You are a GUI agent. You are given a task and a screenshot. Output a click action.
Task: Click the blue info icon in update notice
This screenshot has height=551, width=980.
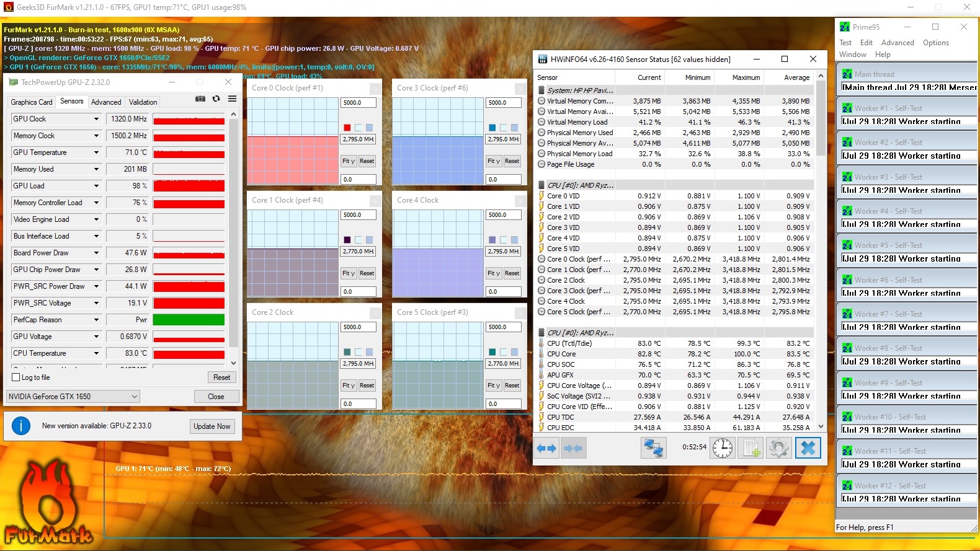[x=21, y=426]
